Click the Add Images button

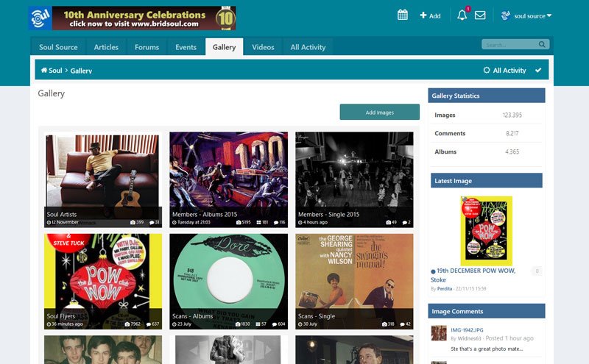pyautogui.click(x=379, y=113)
